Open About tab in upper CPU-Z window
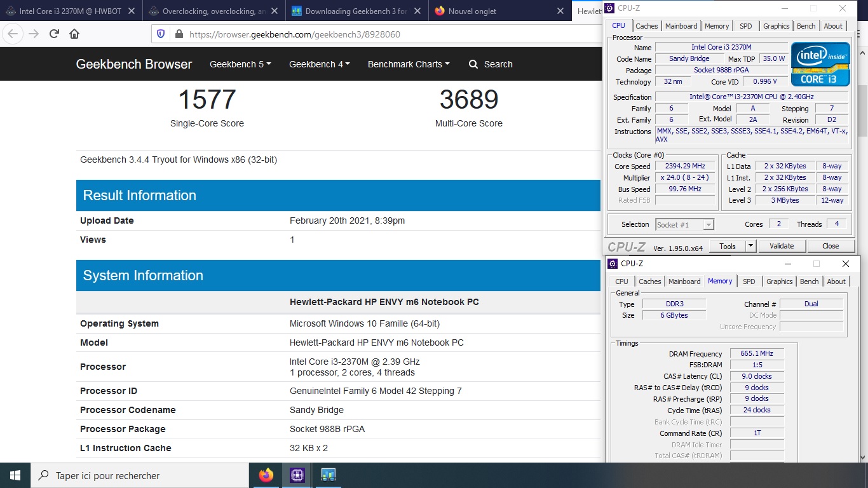The width and height of the screenshot is (868, 488). [833, 26]
